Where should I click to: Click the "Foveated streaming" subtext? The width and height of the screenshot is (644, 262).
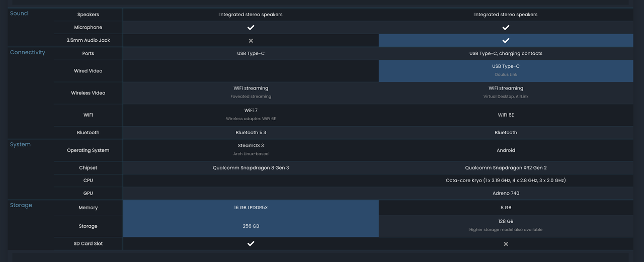pos(251,97)
